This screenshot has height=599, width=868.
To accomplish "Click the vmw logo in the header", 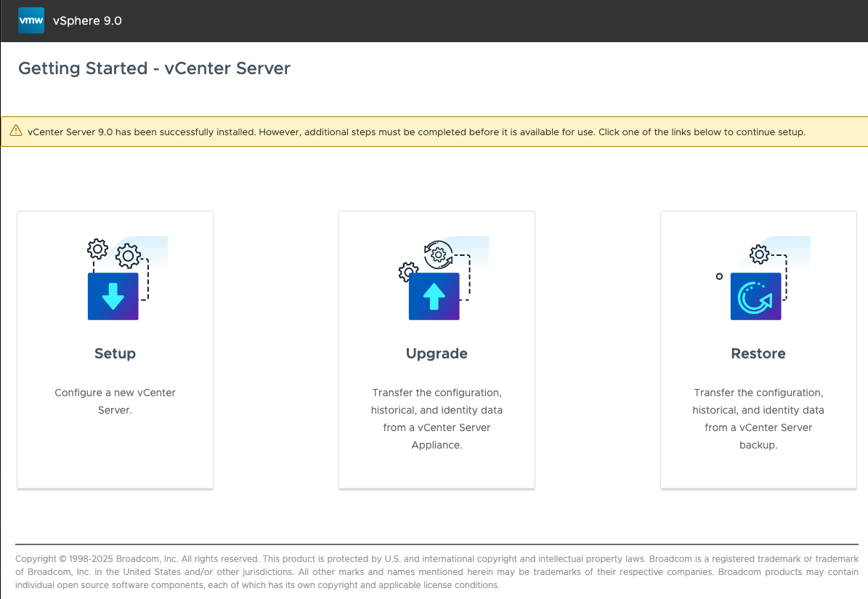I will point(31,20).
